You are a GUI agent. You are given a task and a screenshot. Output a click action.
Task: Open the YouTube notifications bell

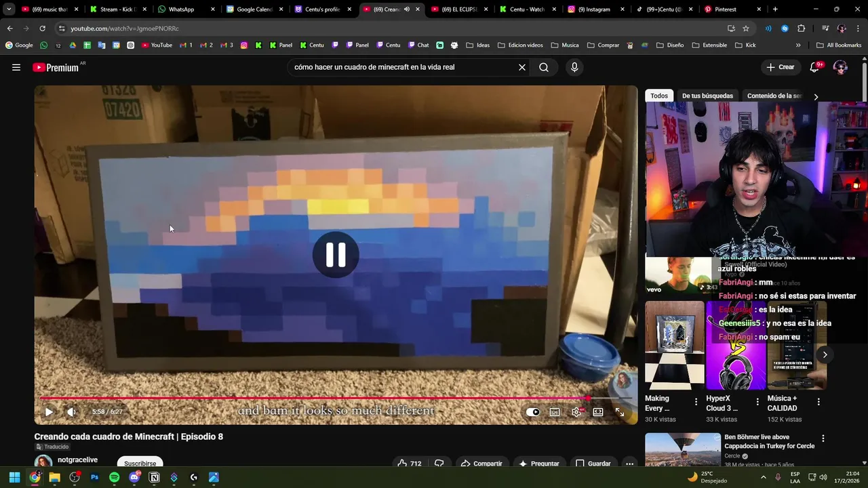(815, 67)
